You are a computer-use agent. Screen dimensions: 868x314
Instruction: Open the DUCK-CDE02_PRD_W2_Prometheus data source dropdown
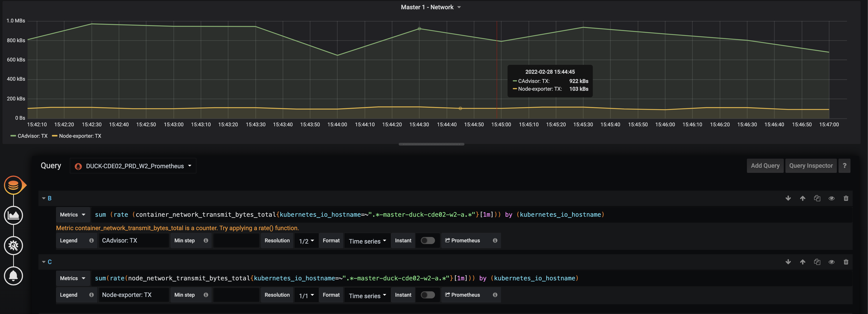(133, 166)
